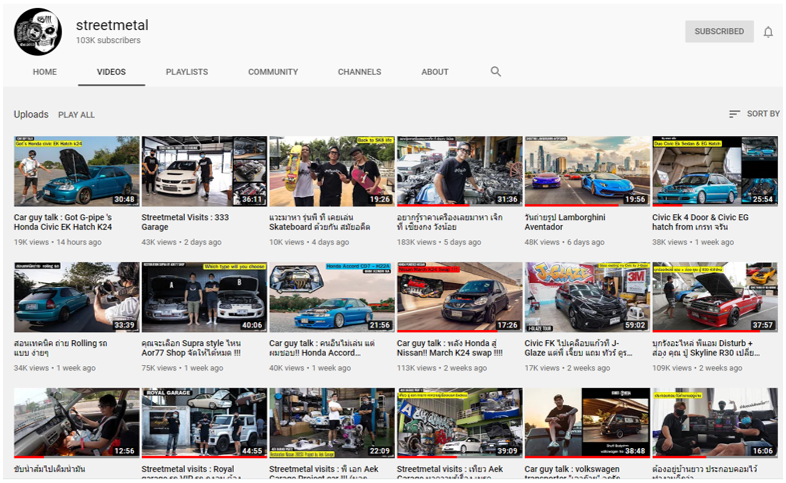
Task: Click the Disturb Skyline R30 video title
Action: pyautogui.click(x=706, y=348)
